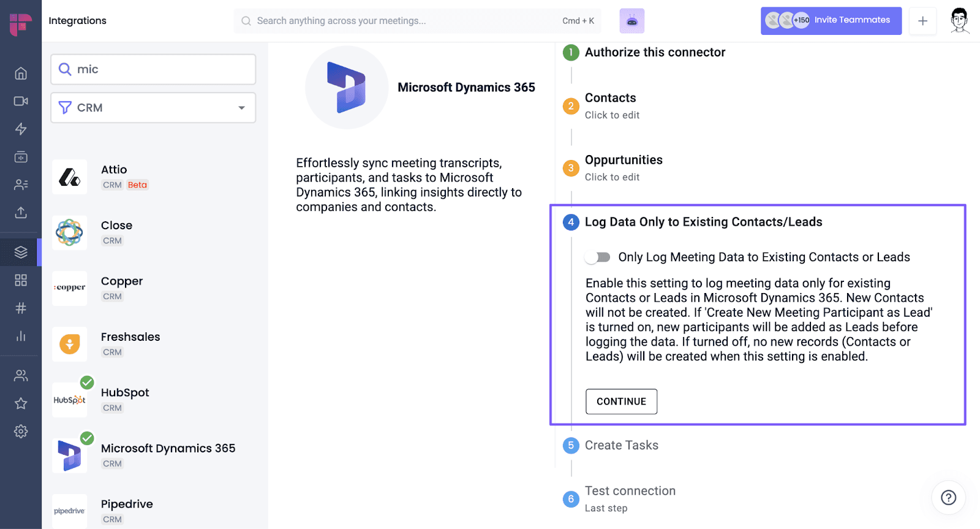Open the hashtag topics sidebar icon
Screen dimensions: 980x529
(x=21, y=308)
